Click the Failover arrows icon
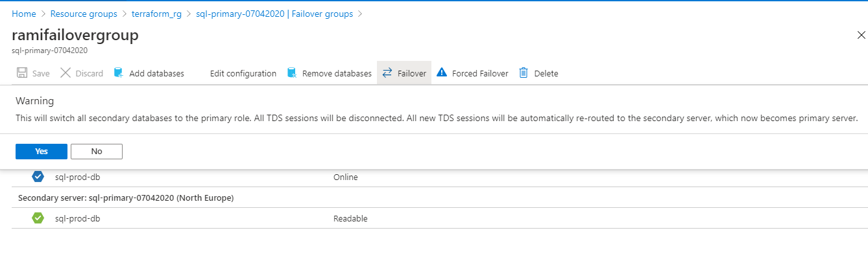 click(x=387, y=73)
